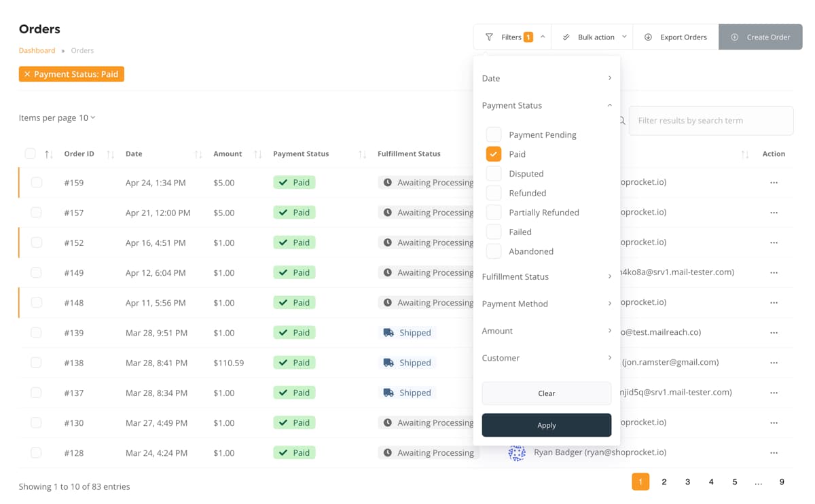Uncheck the Paid payment status checkbox
The height and width of the screenshot is (504, 815).
(494, 154)
